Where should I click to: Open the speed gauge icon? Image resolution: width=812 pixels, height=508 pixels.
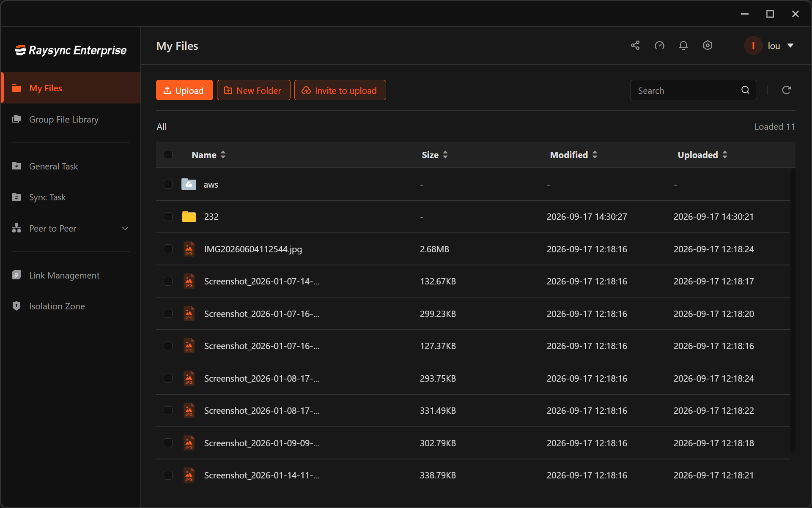[x=659, y=46]
